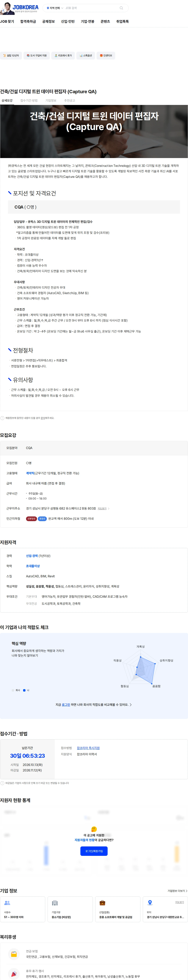Open the 취업톡톡 menu

tap(123, 22)
